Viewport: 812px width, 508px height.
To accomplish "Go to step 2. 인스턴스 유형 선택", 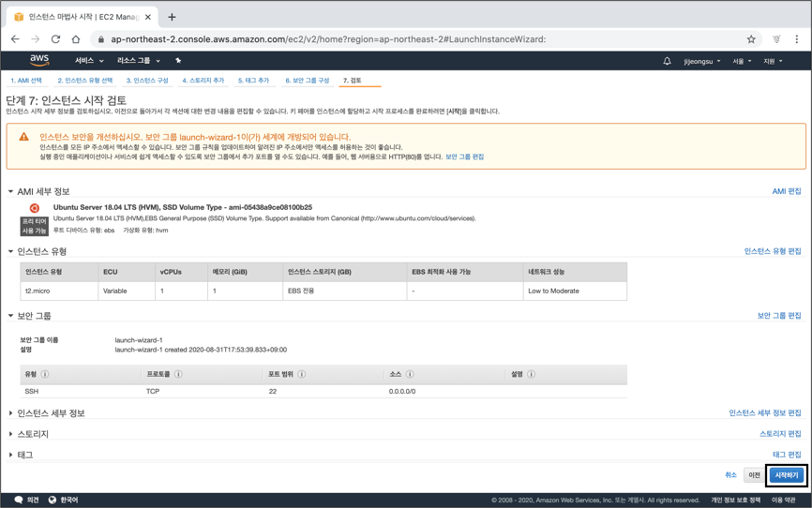I will pos(85,81).
